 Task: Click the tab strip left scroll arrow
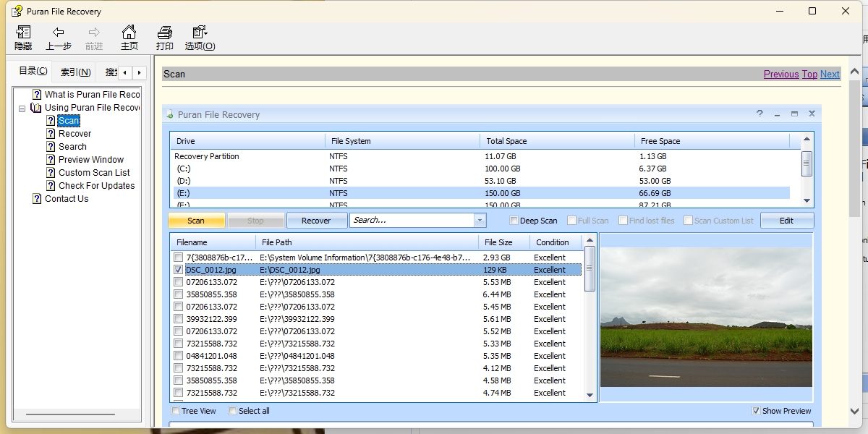[125, 72]
